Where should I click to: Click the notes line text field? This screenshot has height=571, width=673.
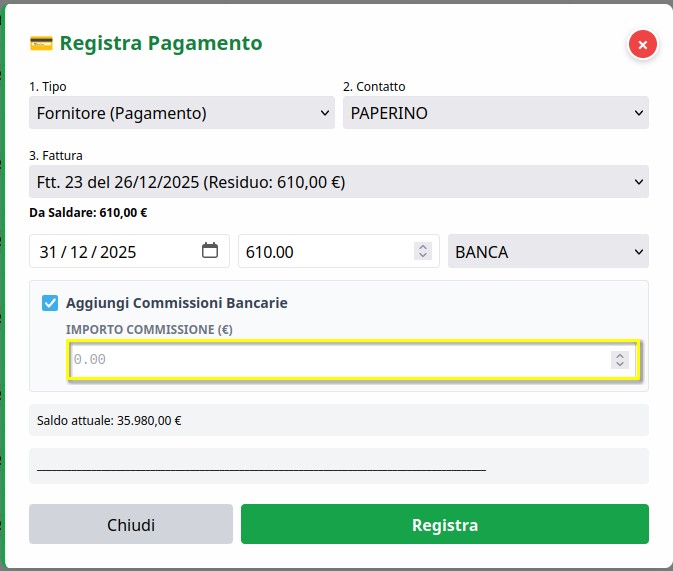(338, 466)
